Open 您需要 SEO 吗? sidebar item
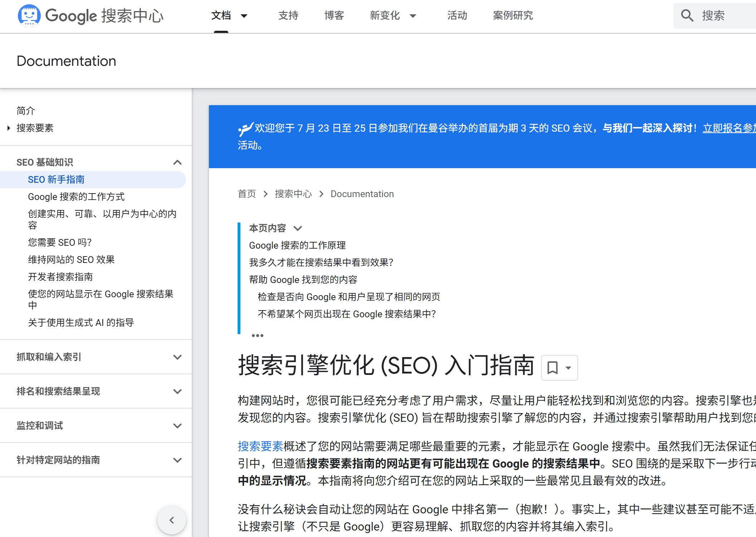The height and width of the screenshot is (537, 756). click(60, 243)
